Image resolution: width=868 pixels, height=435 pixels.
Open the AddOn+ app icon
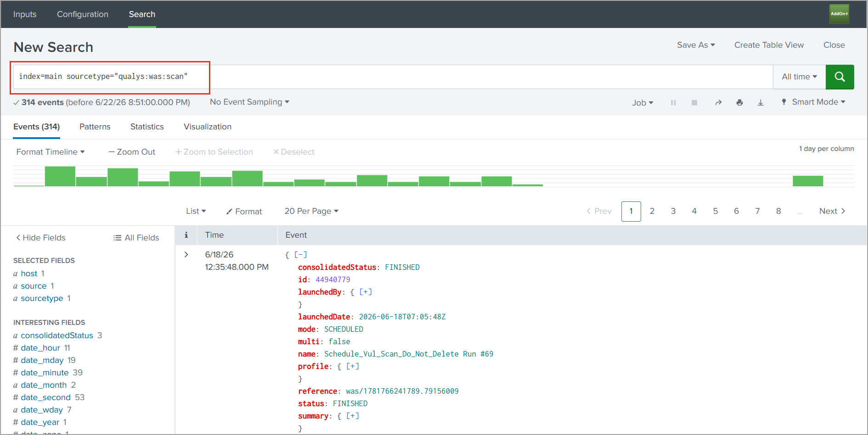click(839, 14)
